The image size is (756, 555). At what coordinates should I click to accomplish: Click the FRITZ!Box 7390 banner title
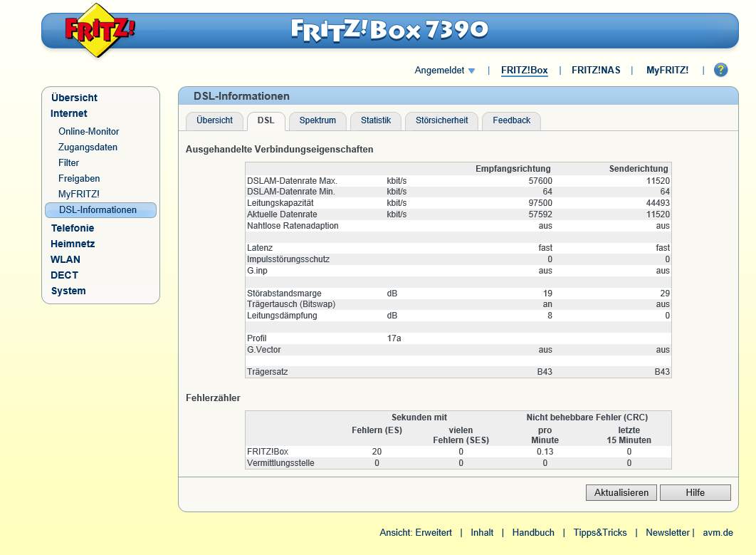389,30
